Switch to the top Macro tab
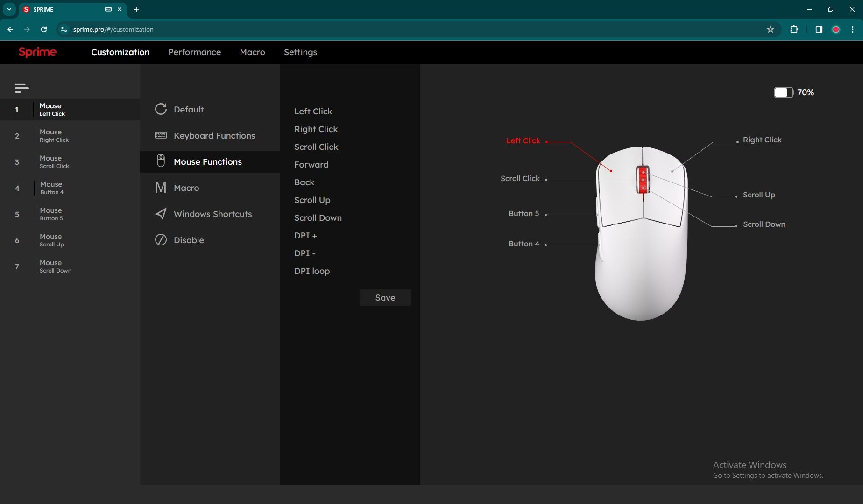 pos(252,52)
